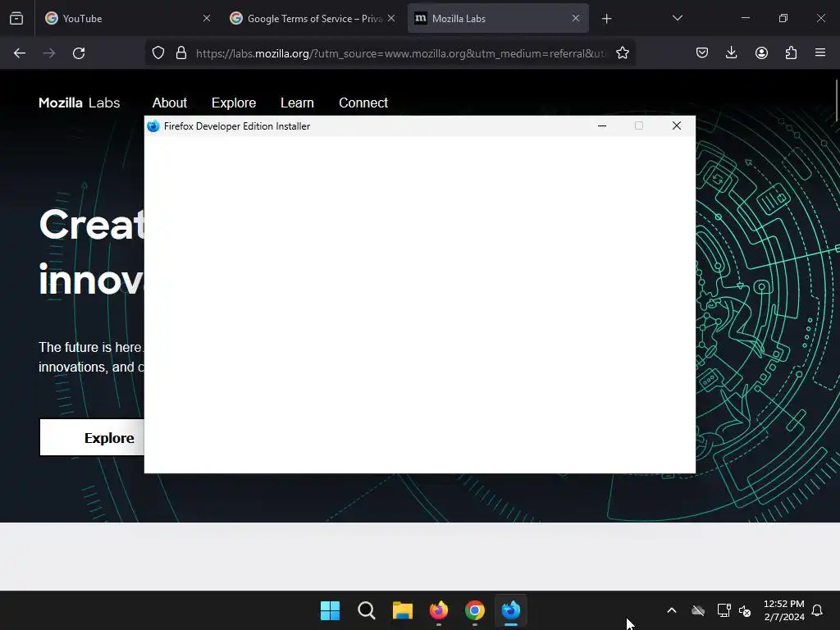Switch to the YouTube tab
840x630 pixels.
point(129,18)
